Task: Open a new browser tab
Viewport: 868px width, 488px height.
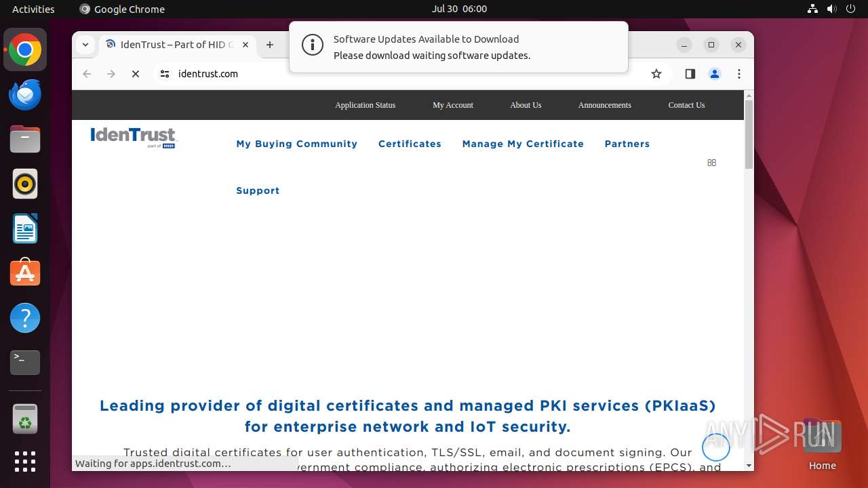Action: (x=270, y=45)
